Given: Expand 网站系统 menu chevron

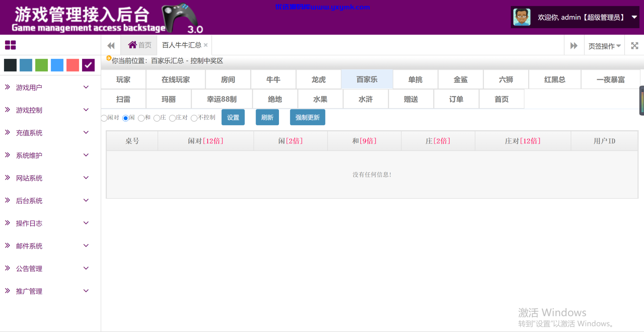Looking at the screenshot, I should coord(86,177).
